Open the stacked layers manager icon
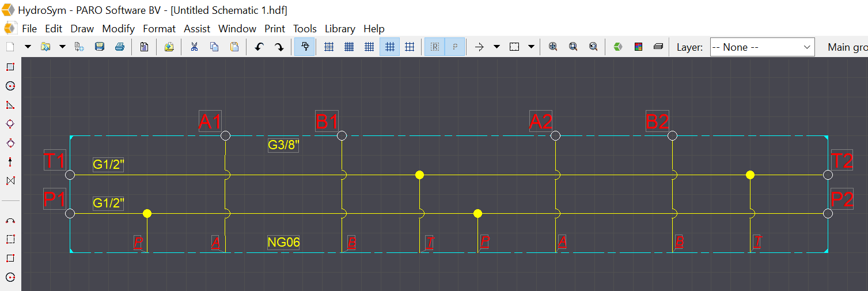Viewport: 868px width, 291px height. pyautogui.click(x=658, y=47)
